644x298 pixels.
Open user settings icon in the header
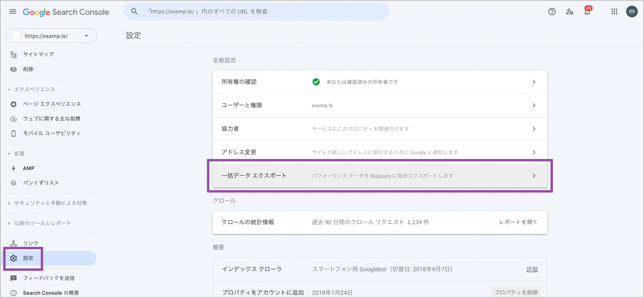[569, 12]
